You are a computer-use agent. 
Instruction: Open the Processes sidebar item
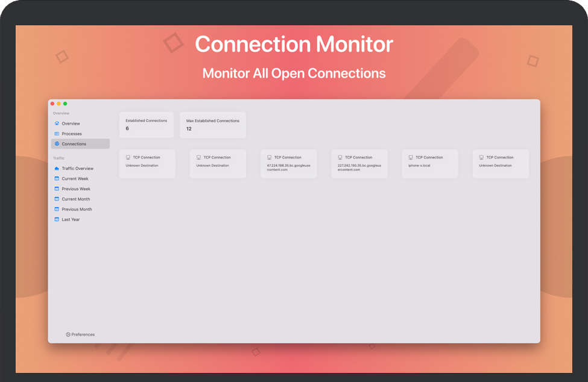coord(80,134)
